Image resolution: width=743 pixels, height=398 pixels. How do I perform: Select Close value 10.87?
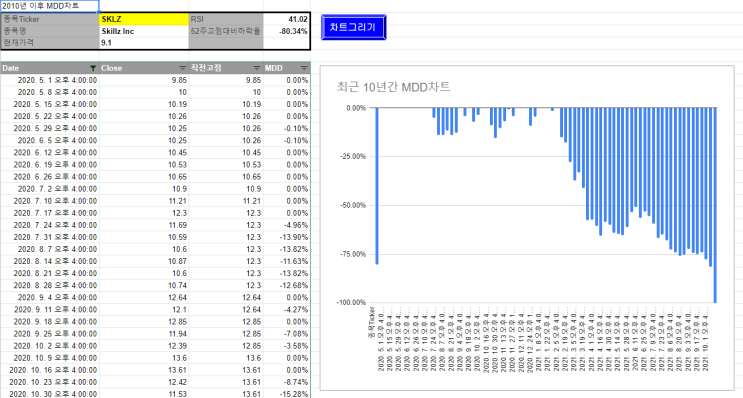click(144, 261)
